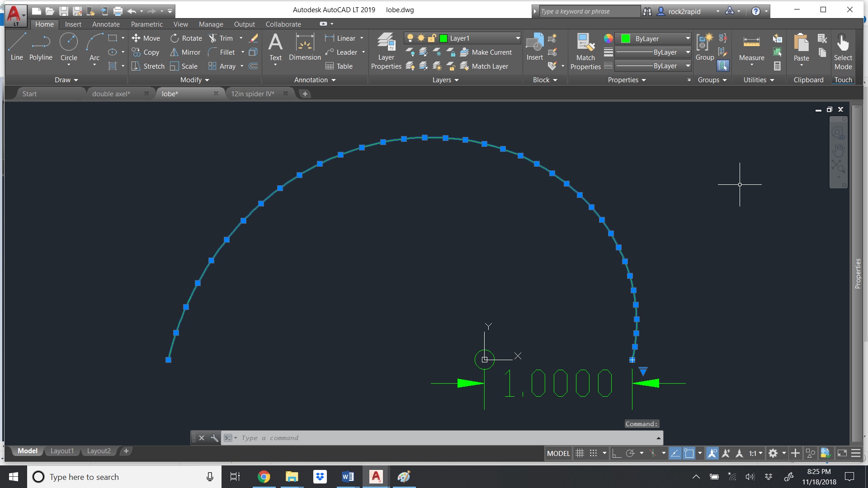The image size is (868, 488).
Task: Toggle object snap in status bar
Action: coord(689,453)
